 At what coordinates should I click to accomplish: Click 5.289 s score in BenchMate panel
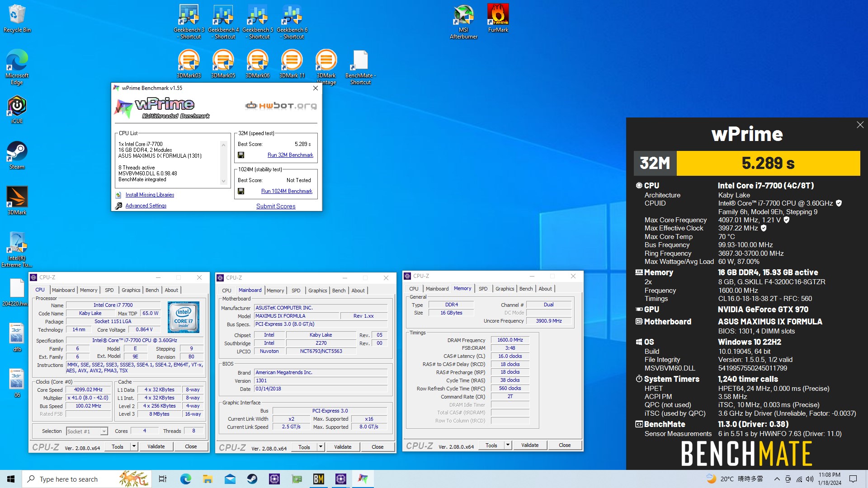(768, 163)
